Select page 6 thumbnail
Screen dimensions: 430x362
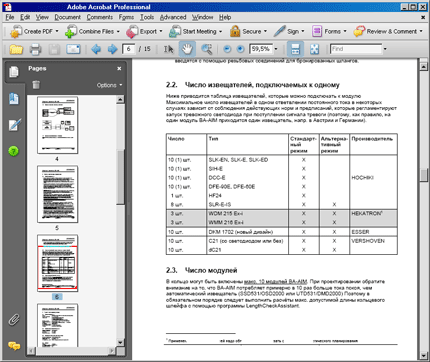[x=58, y=263]
